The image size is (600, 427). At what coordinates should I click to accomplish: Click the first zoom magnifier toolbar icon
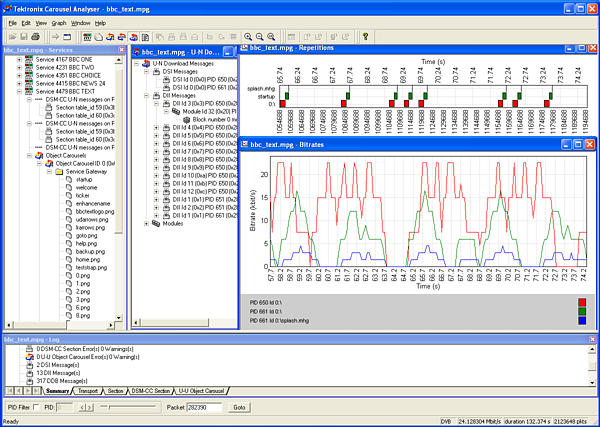248,37
